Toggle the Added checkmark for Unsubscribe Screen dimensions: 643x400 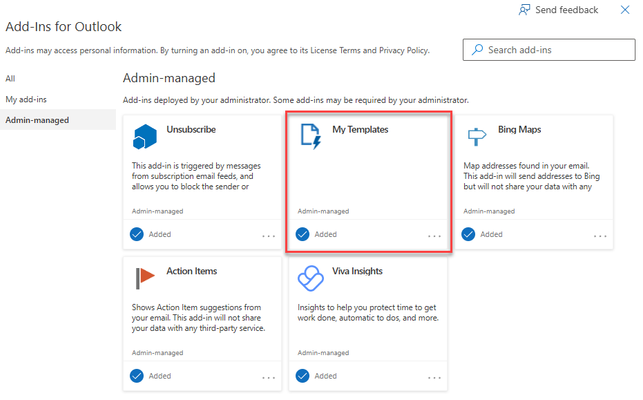(x=137, y=234)
